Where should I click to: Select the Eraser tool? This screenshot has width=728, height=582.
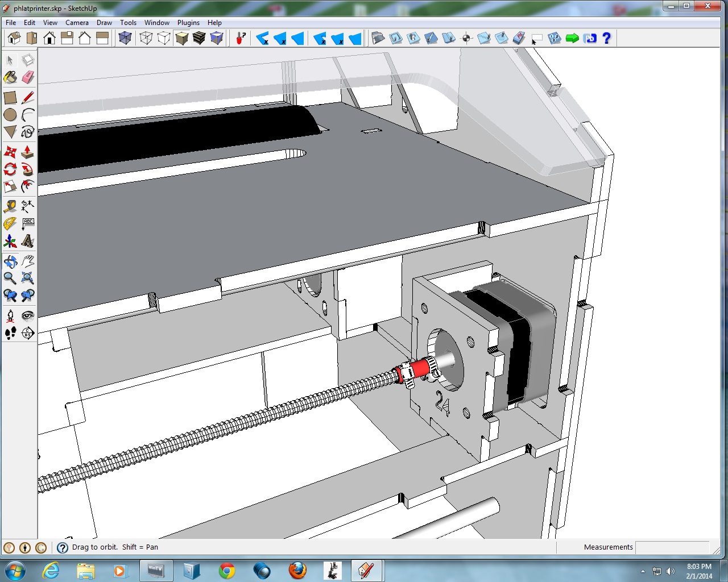[x=27, y=77]
